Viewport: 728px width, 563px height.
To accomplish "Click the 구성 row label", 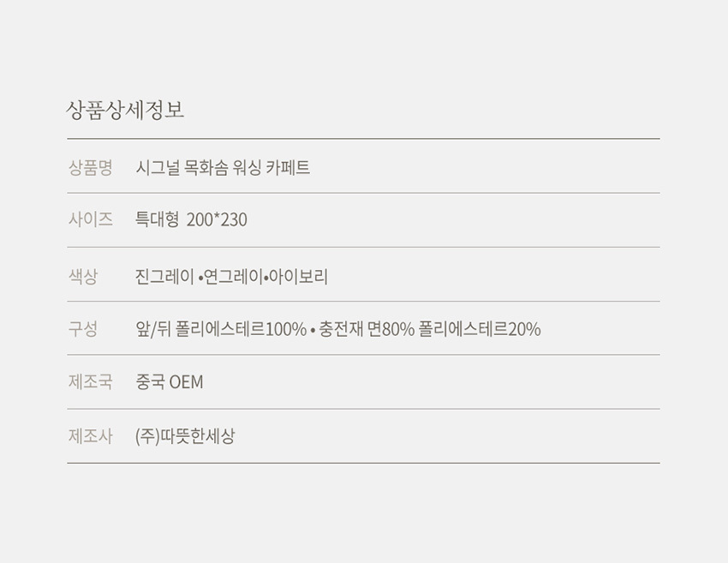I will (83, 329).
